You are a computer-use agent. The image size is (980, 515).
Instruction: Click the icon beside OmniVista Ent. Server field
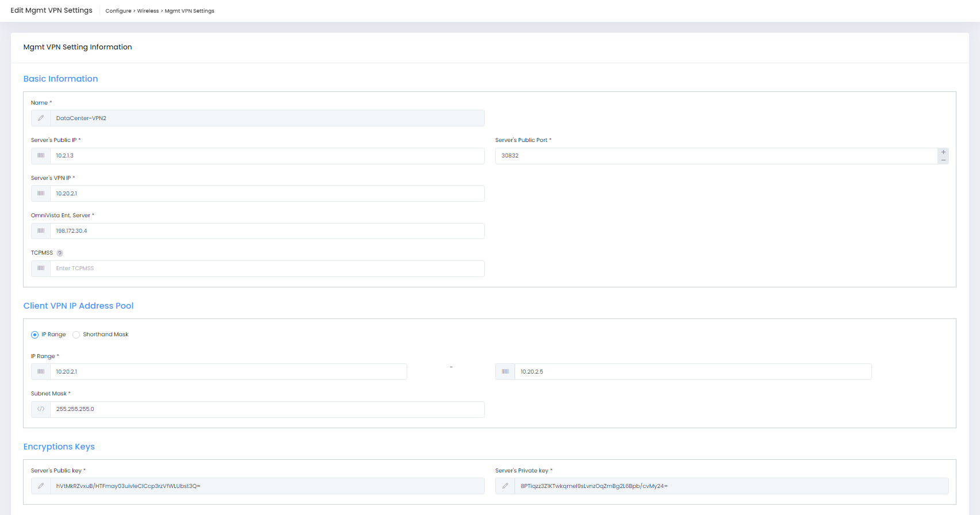[x=41, y=231]
